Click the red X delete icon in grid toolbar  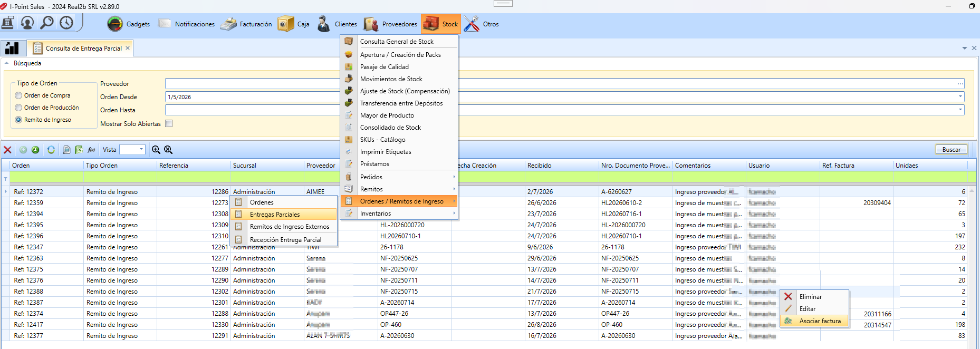[7, 150]
